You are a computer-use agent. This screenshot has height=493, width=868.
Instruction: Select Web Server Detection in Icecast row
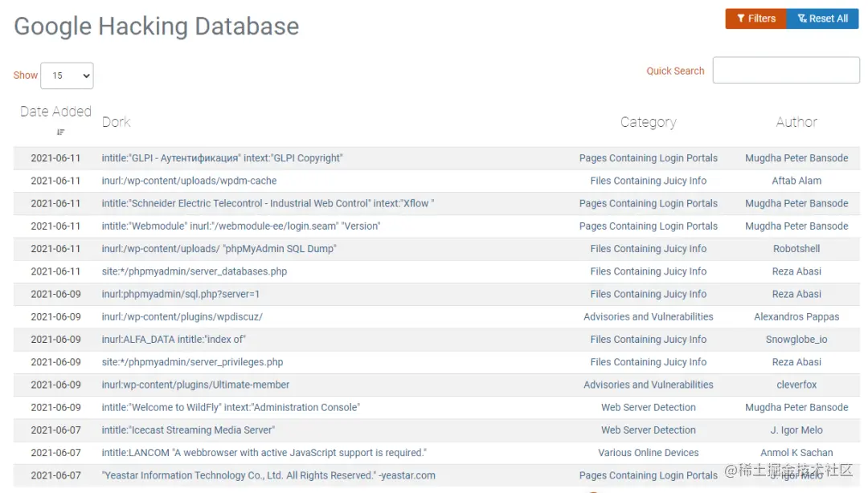[649, 430]
